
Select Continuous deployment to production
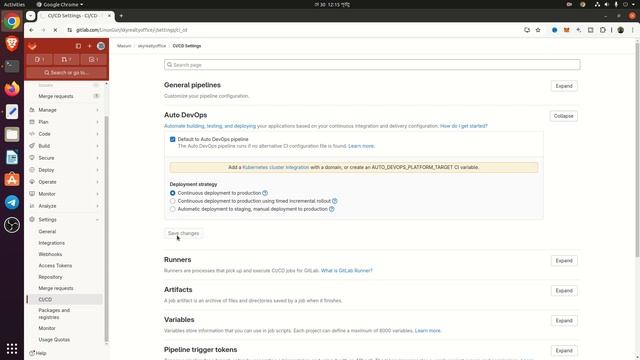[173, 193]
